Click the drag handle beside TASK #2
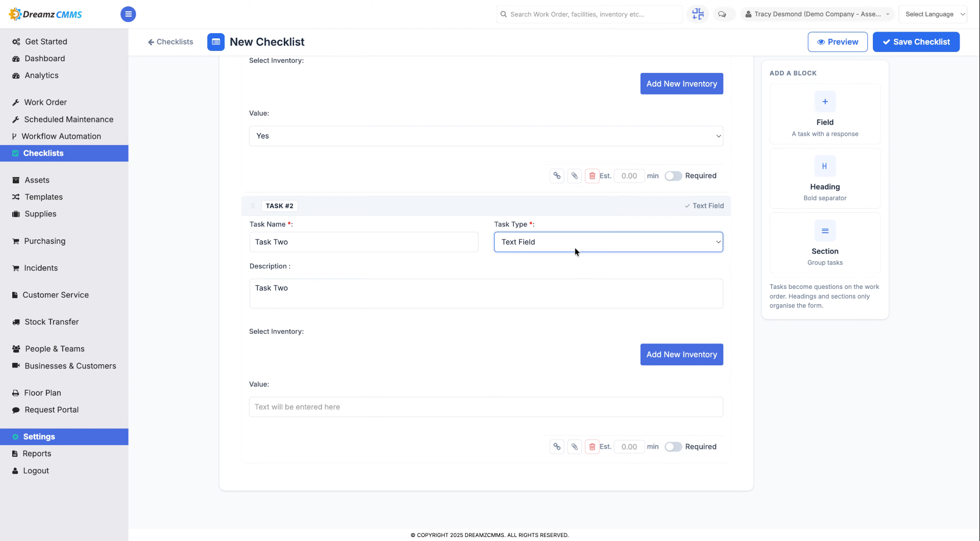This screenshot has width=980, height=541. (x=253, y=206)
